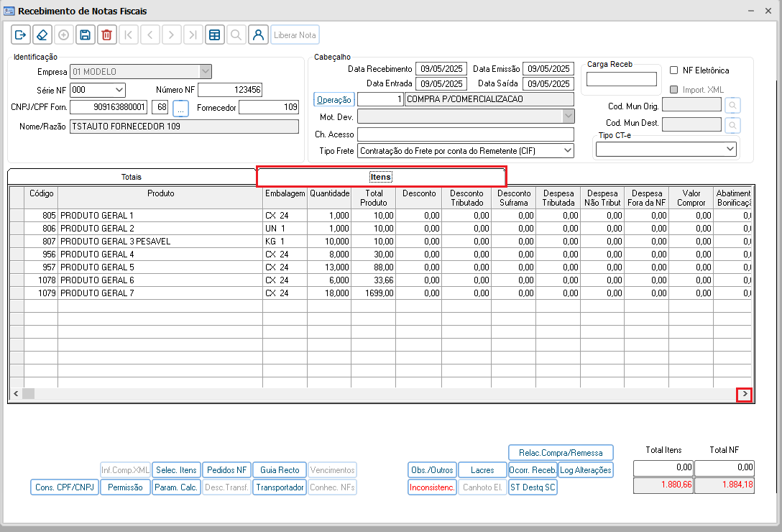Save the note with the floppy disk icon
This screenshot has width=782, height=532.
coord(85,35)
